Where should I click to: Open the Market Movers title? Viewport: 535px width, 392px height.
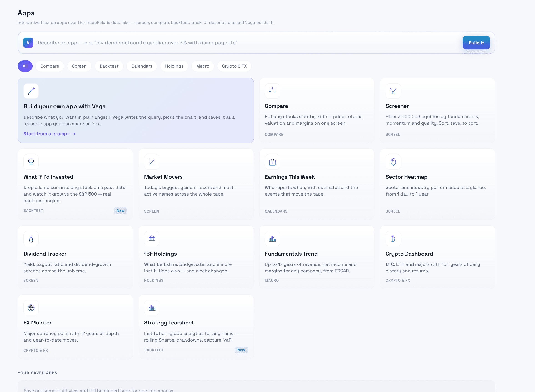(x=163, y=177)
